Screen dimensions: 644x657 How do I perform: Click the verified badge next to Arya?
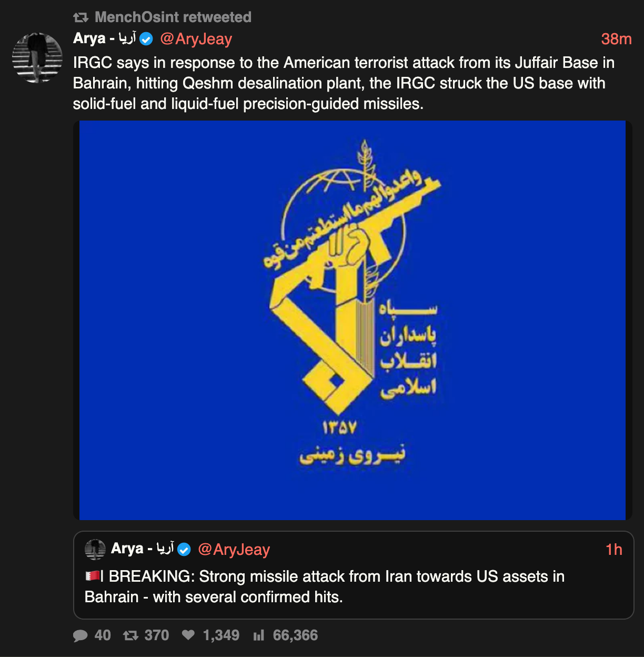[146, 39]
